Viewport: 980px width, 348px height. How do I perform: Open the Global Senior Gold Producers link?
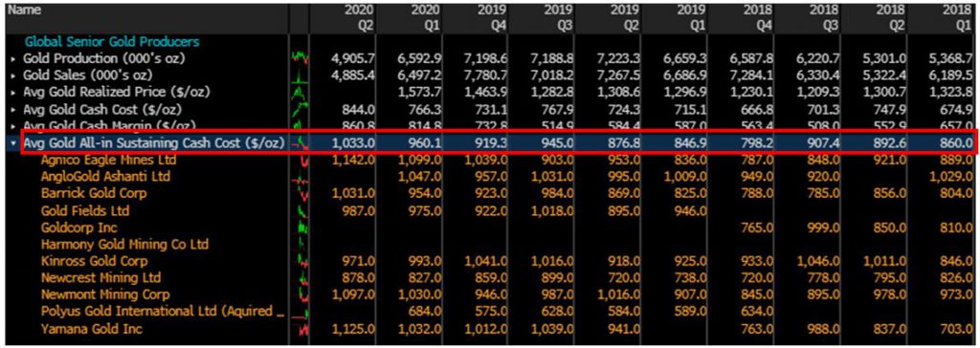click(x=112, y=42)
